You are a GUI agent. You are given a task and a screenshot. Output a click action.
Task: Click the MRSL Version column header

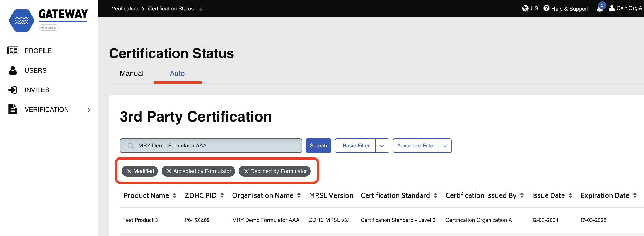pyautogui.click(x=331, y=195)
